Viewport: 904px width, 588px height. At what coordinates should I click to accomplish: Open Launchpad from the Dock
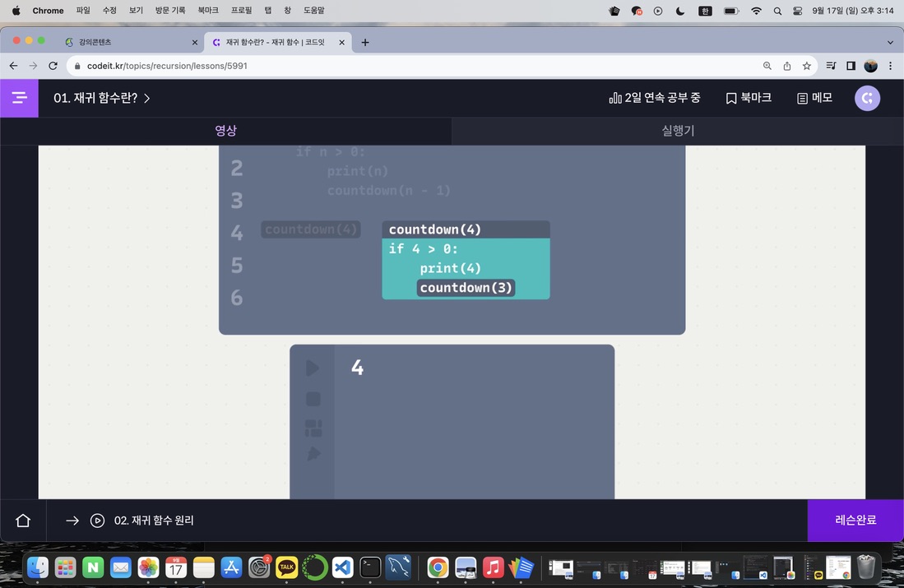click(65, 567)
